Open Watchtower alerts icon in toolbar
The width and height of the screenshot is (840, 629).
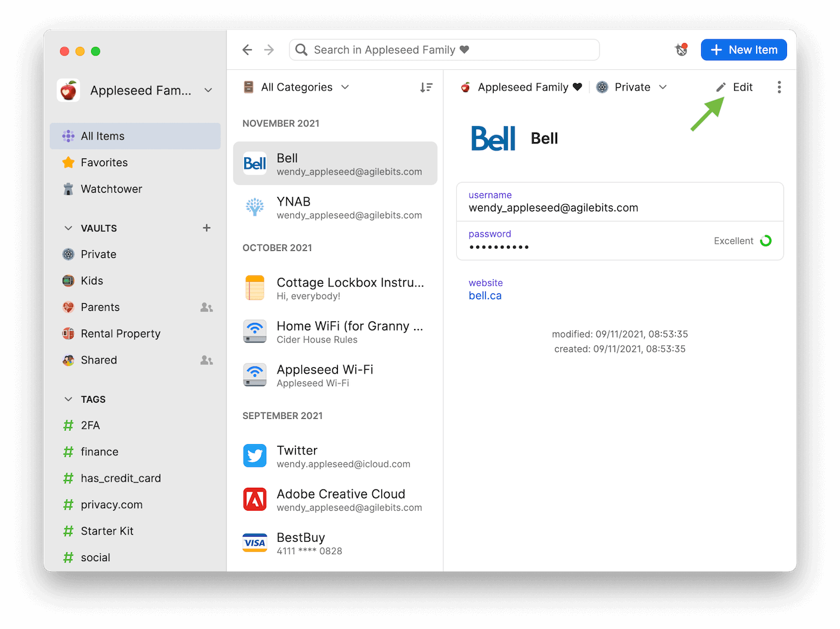(681, 50)
